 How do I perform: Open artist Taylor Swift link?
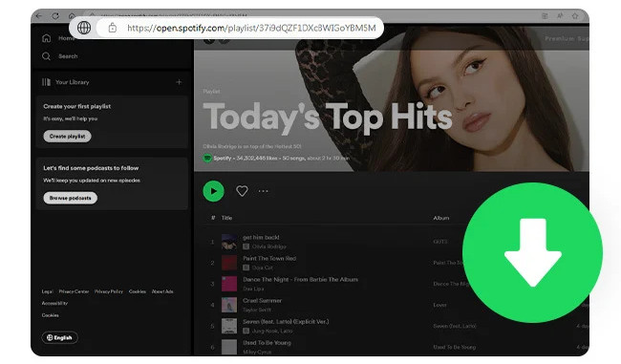(257, 310)
